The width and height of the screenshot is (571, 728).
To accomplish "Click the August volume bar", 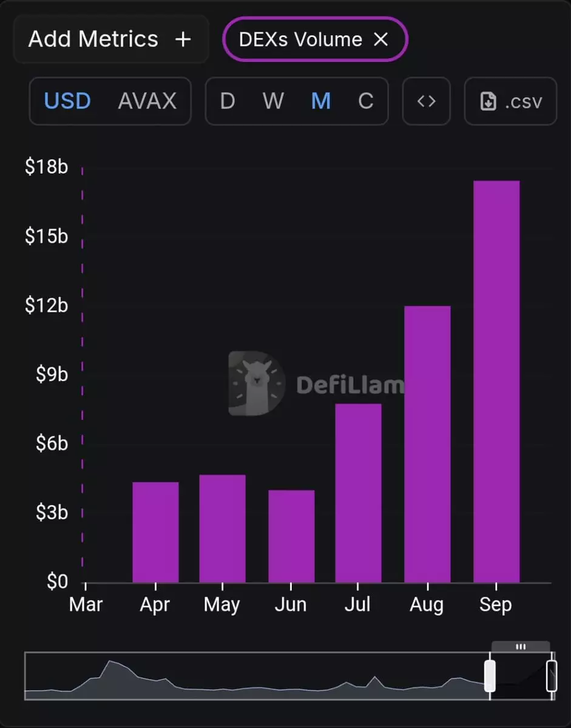I will tap(427, 444).
